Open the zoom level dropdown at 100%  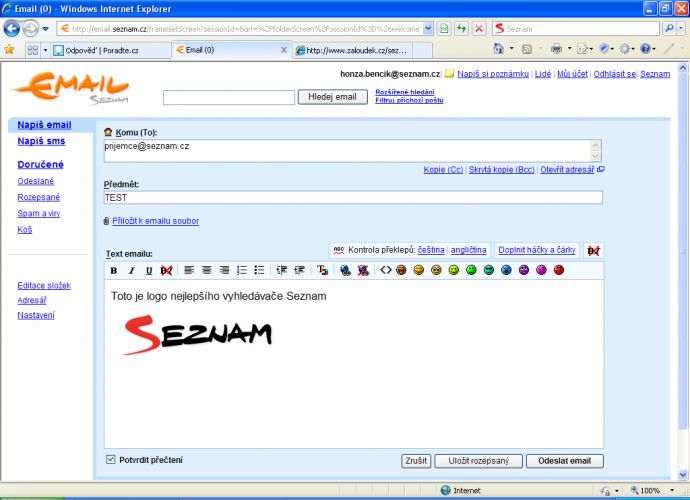[x=672, y=490]
